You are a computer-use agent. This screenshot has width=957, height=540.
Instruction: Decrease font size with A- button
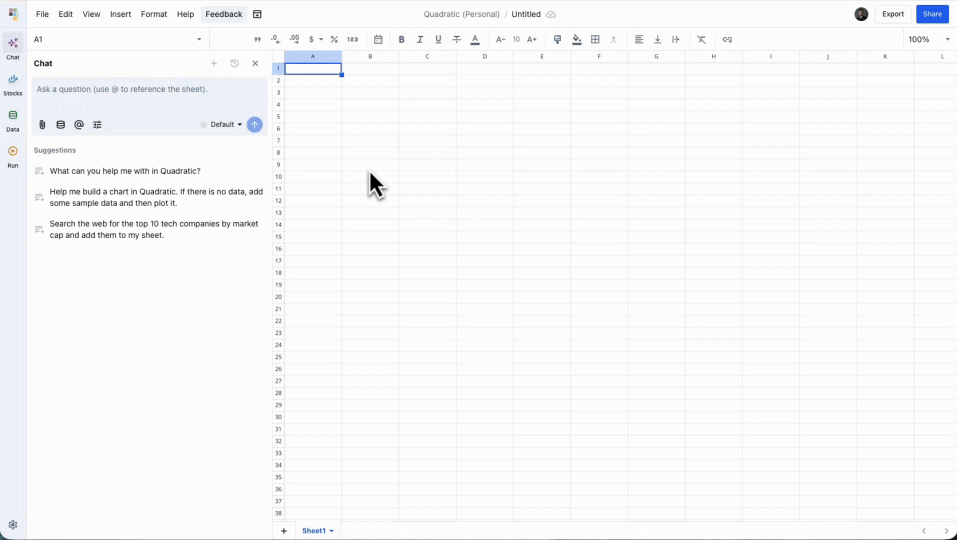point(500,40)
